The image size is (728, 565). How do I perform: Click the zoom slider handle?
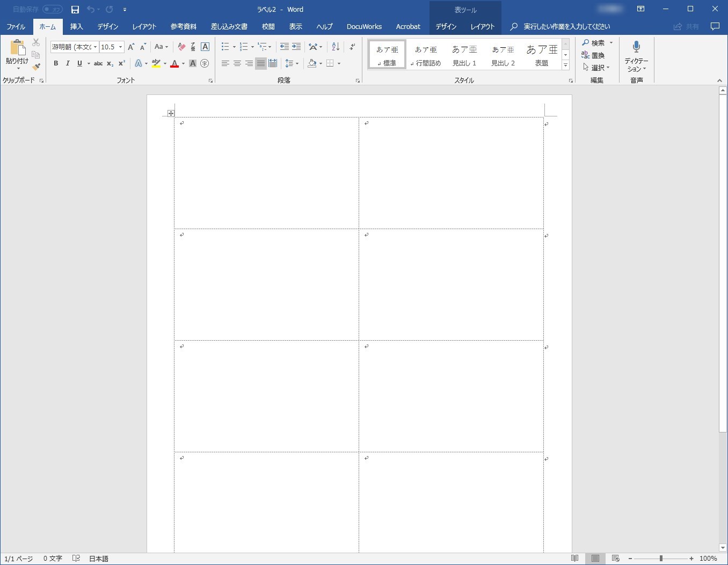[661, 559]
